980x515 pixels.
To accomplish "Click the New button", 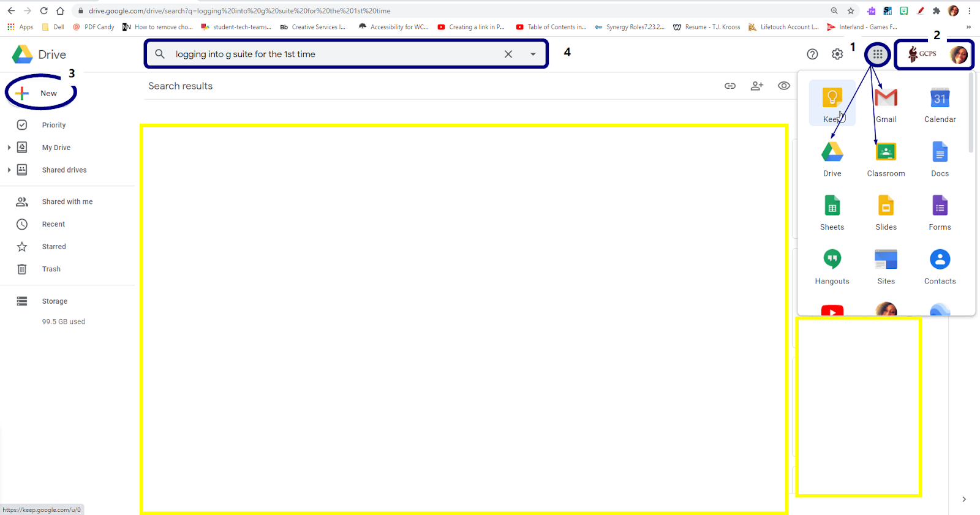I will point(41,93).
